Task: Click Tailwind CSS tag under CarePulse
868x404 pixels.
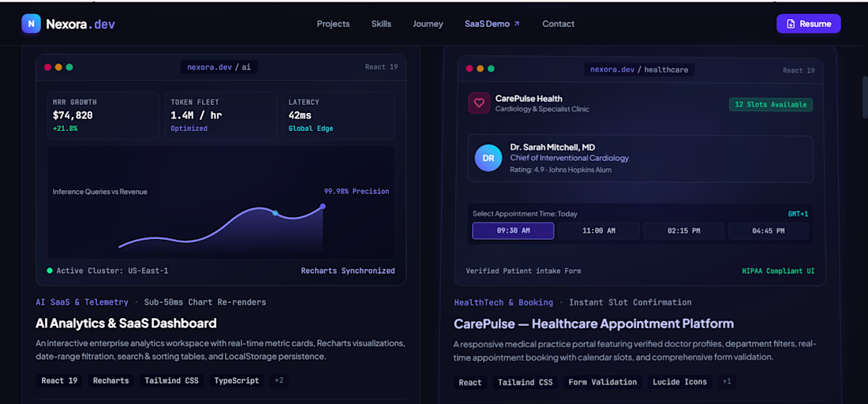Action: coord(526,382)
